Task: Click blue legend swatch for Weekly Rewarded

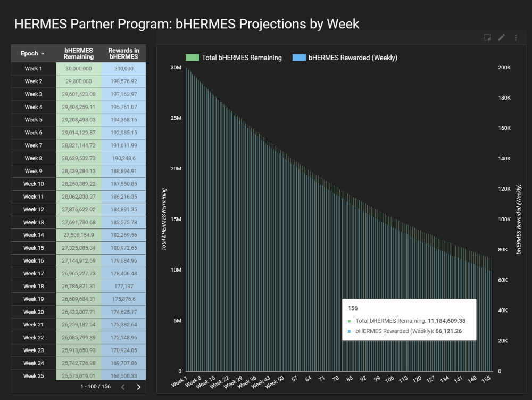Action: [299, 58]
